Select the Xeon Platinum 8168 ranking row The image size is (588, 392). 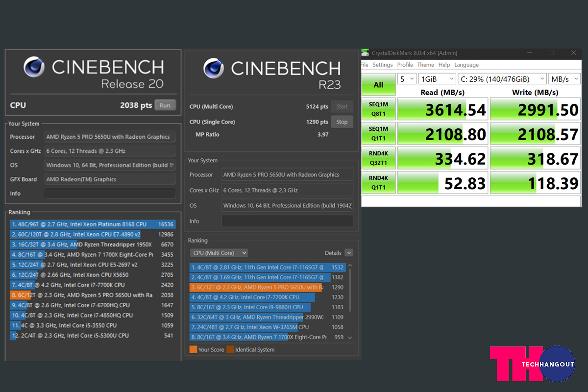pyautogui.click(x=92, y=224)
